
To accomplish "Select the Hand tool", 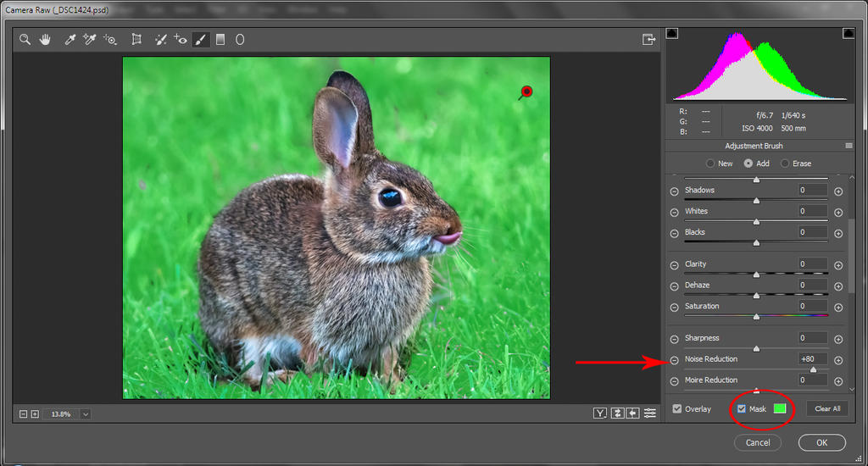I will (x=45, y=40).
